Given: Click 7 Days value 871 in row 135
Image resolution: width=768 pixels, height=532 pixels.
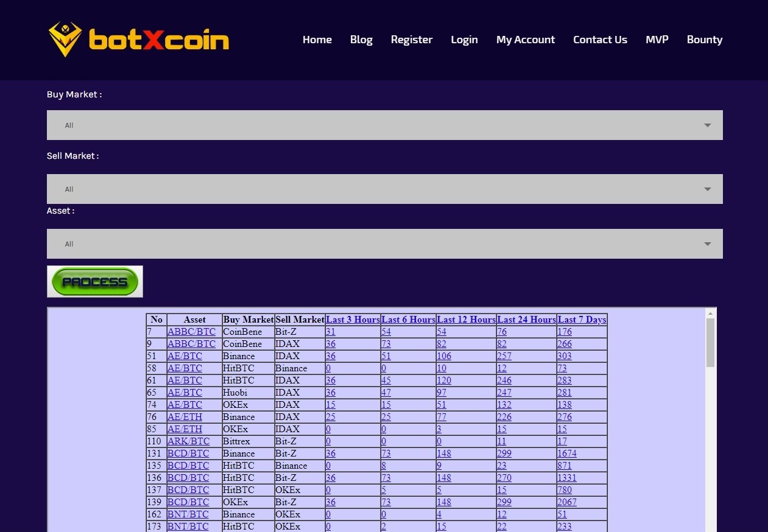Looking at the screenshot, I should click(565, 466).
